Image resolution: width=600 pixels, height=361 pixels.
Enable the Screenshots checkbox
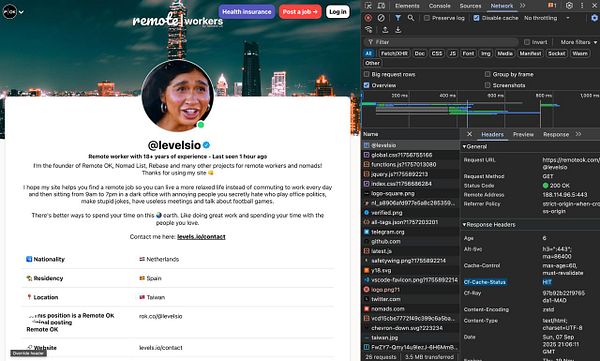pos(488,85)
